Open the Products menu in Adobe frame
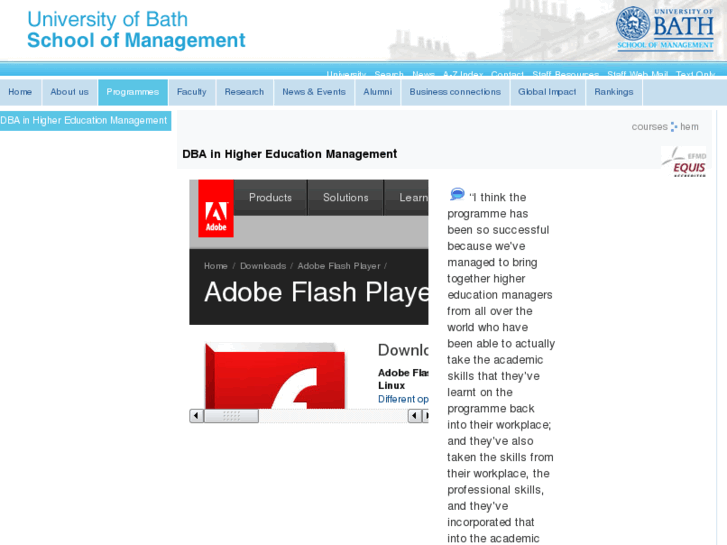Screen dimensions: 727x545 [x=270, y=198]
